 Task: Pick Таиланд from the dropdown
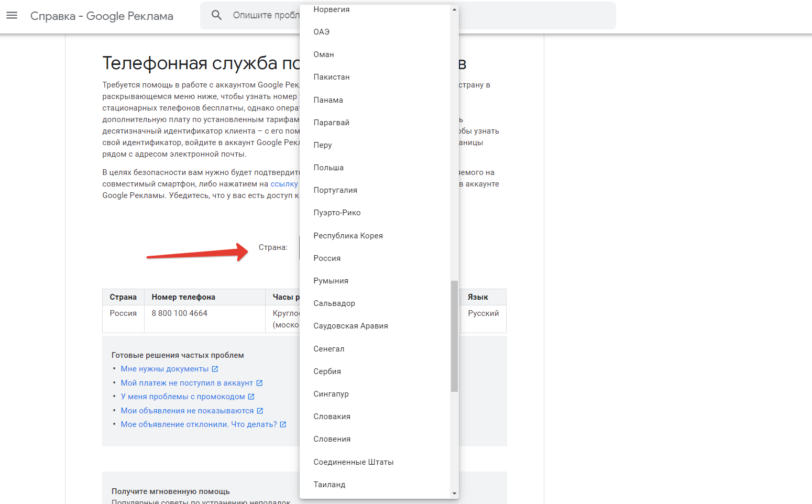pyautogui.click(x=375, y=485)
